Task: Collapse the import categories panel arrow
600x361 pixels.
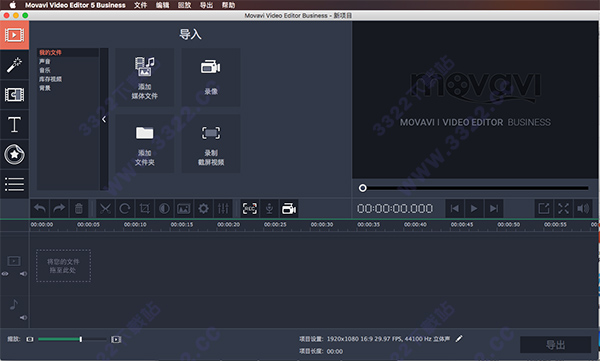Action: point(104,119)
